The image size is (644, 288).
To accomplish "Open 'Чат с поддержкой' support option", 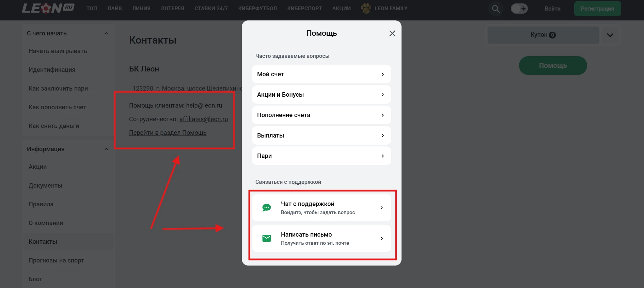I will pyautogui.click(x=321, y=208).
